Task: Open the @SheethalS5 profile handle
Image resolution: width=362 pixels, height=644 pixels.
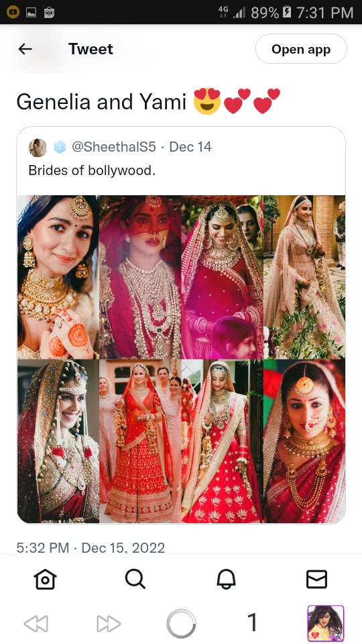Action: (114, 147)
